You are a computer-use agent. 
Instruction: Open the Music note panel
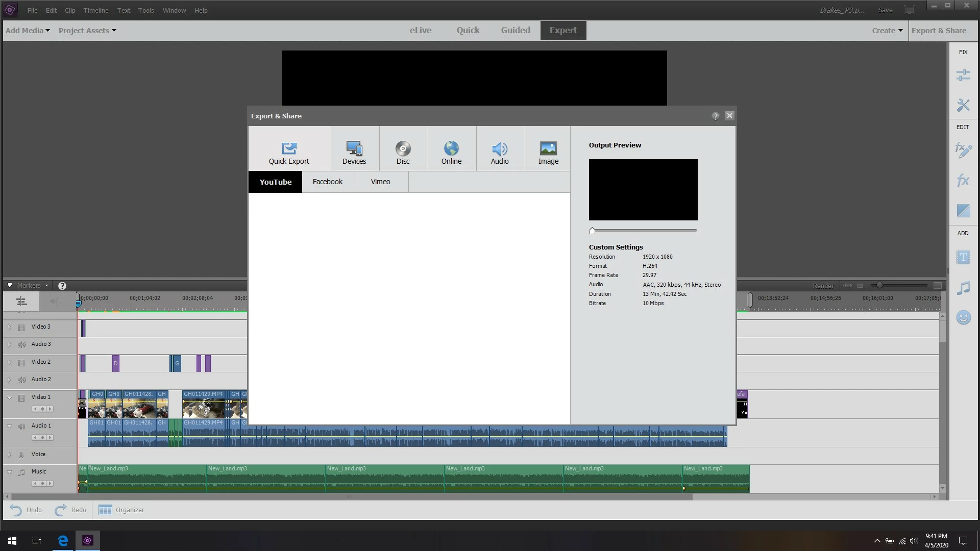pos(963,288)
